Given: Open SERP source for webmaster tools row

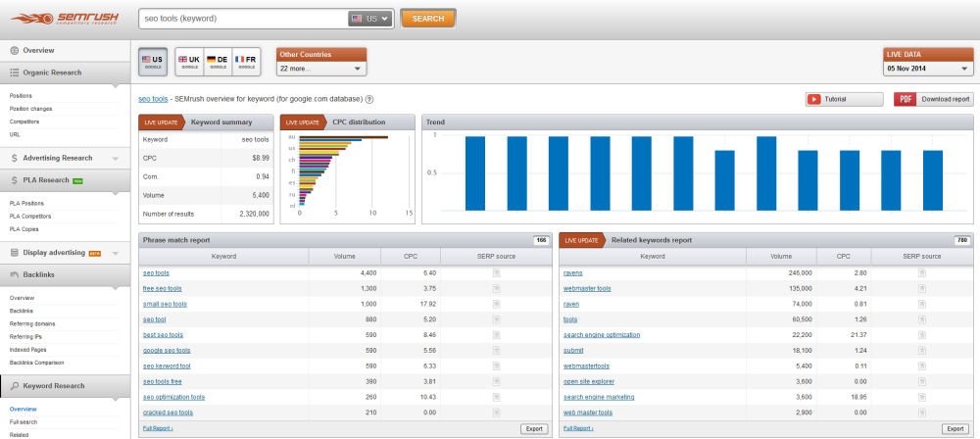Looking at the screenshot, I should click(x=922, y=289).
